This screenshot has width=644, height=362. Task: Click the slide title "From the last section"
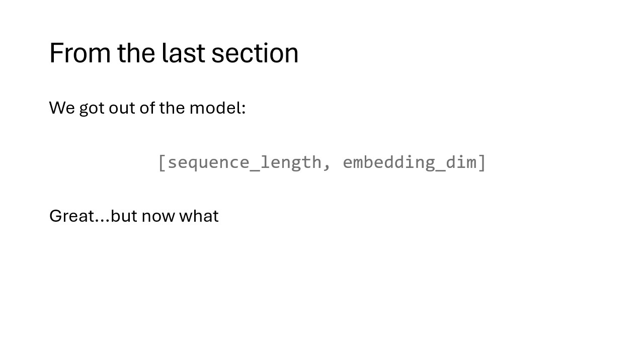(x=174, y=53)
